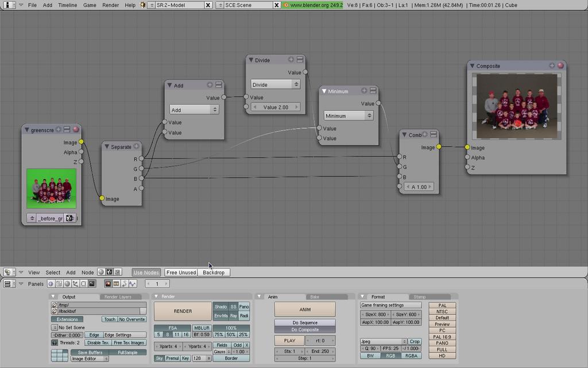Image resolution: width=588 pixels, height=368 pixels.
Task: Select Render buttons sub-context icon
Action: pos(108,284)
